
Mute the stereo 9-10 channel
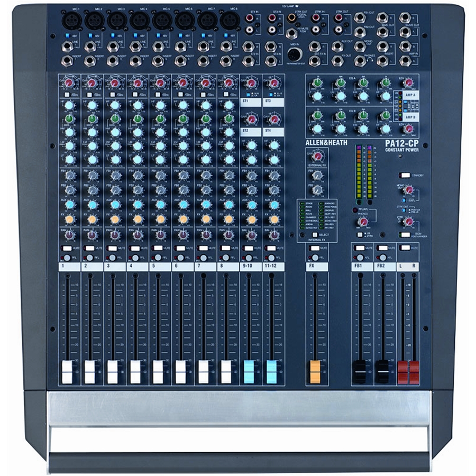[x=249, y=248]
